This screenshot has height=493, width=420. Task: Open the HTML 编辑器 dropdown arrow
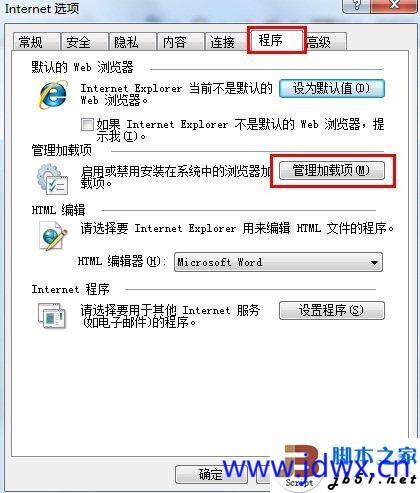click(x=375, y=262)
